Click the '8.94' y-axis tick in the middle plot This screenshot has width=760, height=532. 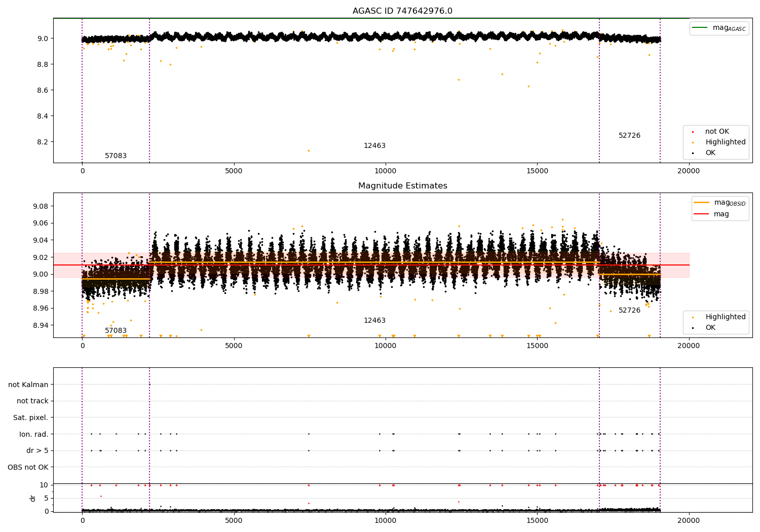click(x=41, y=325)
